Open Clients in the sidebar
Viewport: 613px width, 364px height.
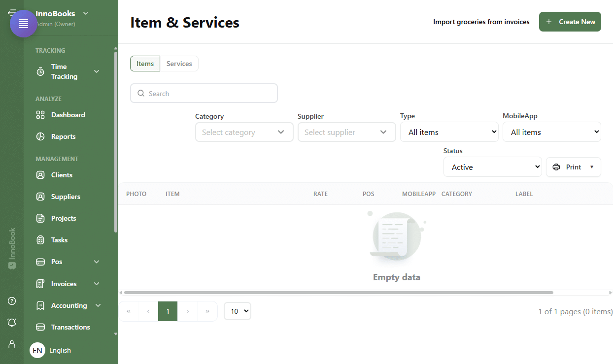pos(62,175)
